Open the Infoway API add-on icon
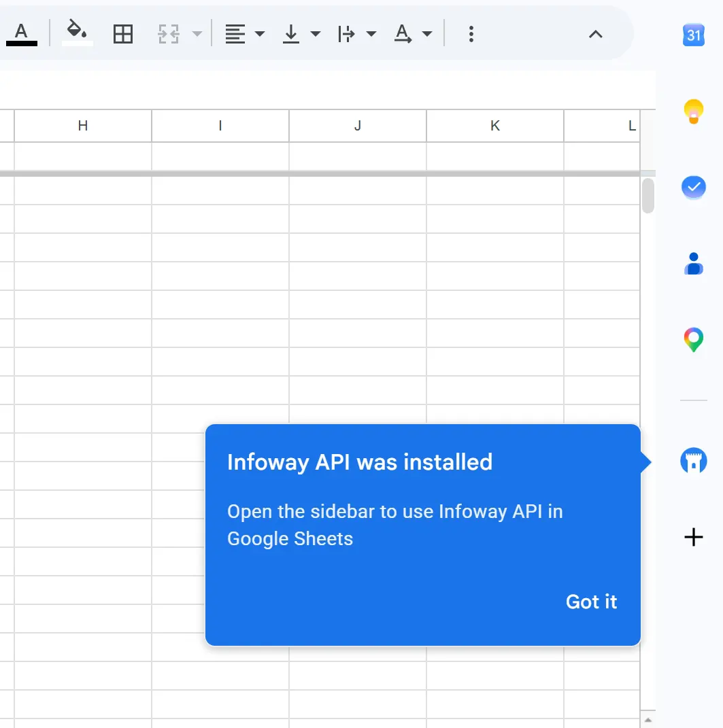Viewport: 723px width, 728px height. point(693,461)
